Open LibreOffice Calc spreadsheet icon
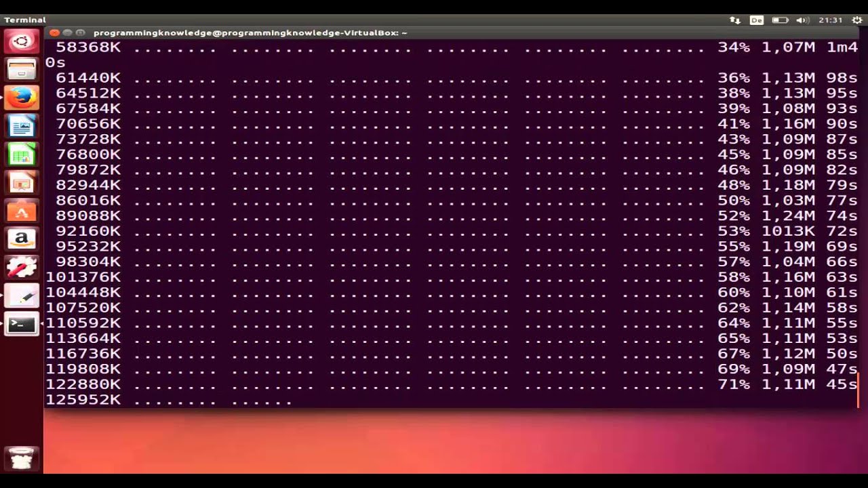The image size is (868, 488). 21,155
